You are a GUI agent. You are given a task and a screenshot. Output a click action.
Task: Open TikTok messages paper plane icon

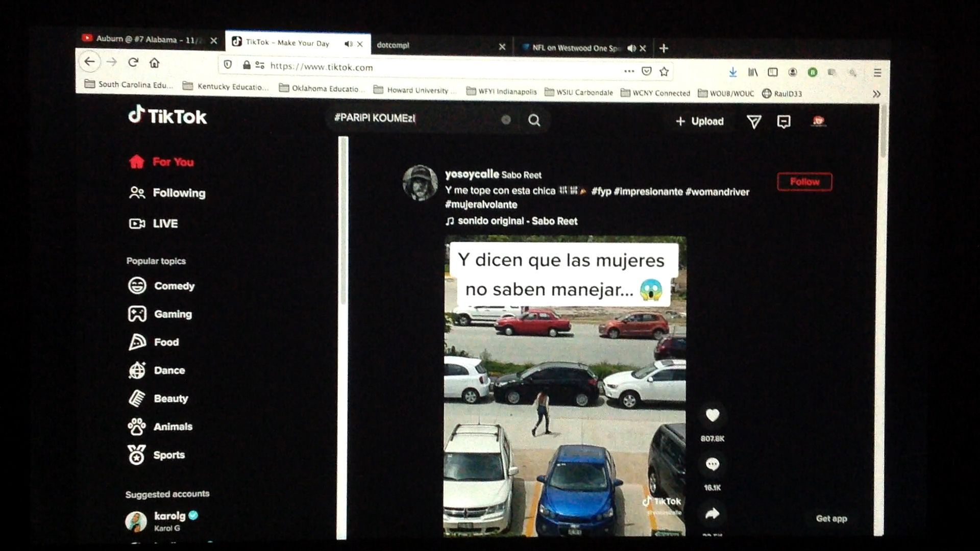pyautogui.click(x=754, y=121)
